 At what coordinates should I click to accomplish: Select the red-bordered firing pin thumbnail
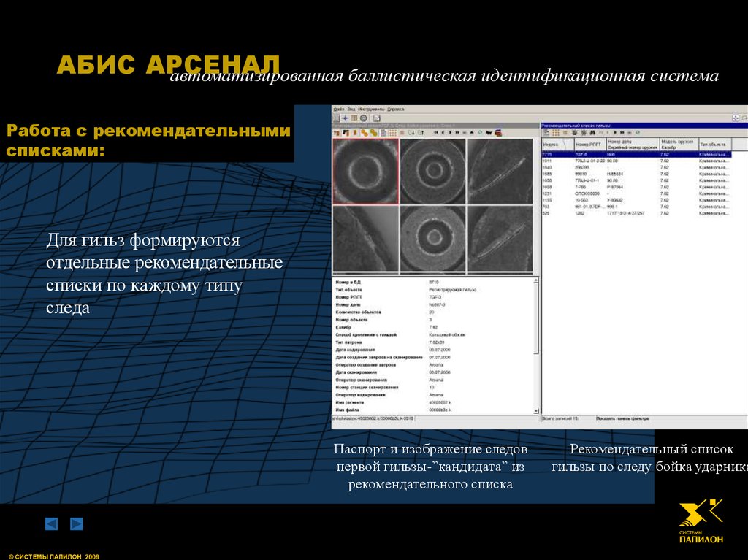365,171
